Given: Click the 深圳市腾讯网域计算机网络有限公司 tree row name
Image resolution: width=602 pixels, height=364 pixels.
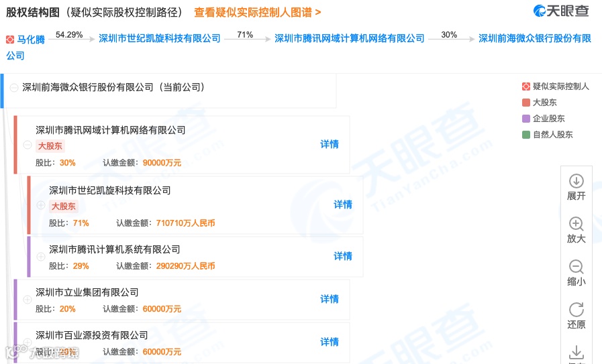Looking at the screenshot, I should (111, 130).
